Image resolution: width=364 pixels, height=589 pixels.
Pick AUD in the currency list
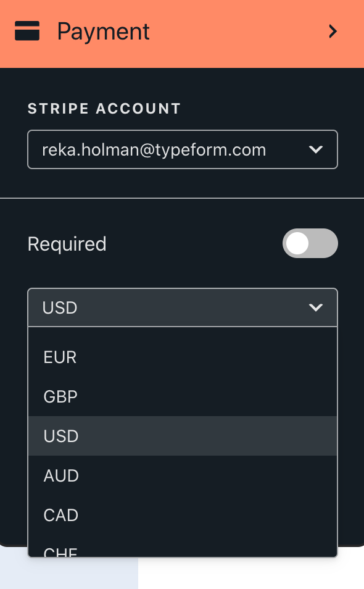[183, 475]
